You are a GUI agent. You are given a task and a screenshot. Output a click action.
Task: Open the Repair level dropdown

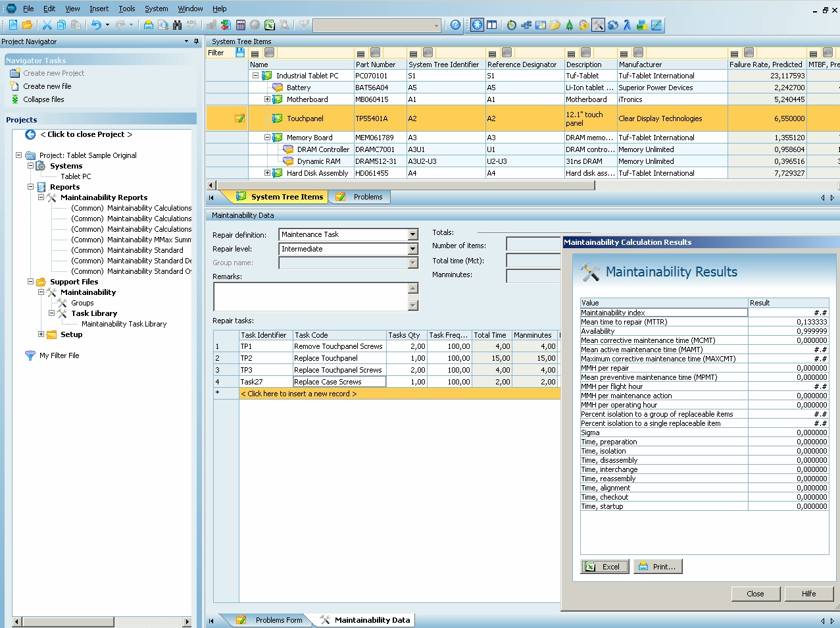coord(412,249)
